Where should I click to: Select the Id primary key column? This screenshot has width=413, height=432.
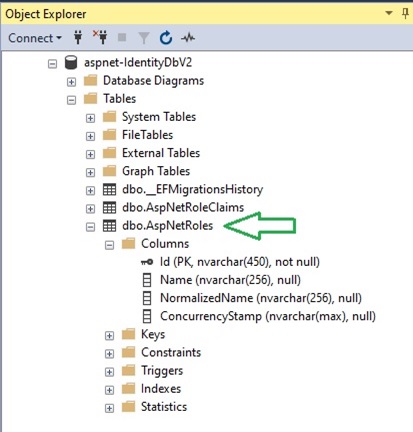pos(230,262)
